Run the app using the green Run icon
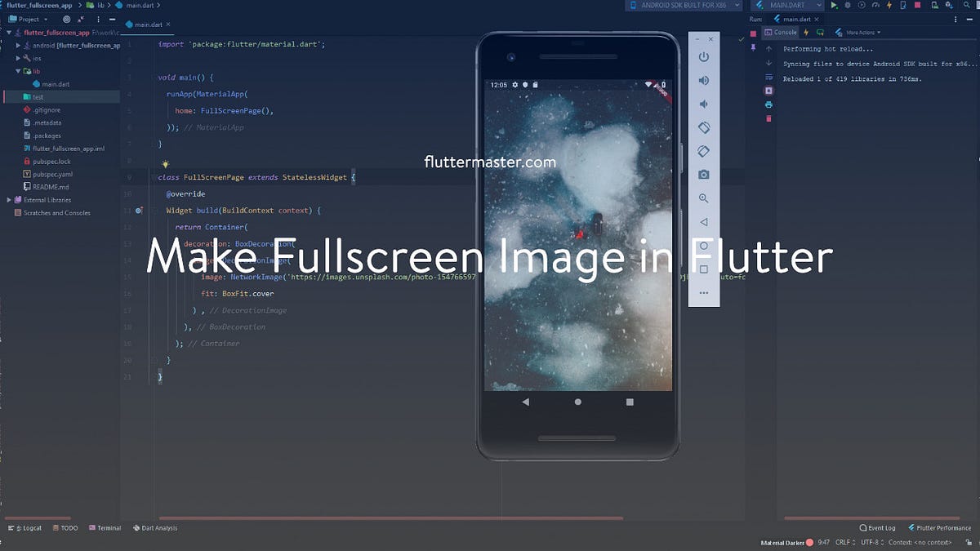Image resolution: width=980 pixels, height=551 pixels. [x=834, y=5]
